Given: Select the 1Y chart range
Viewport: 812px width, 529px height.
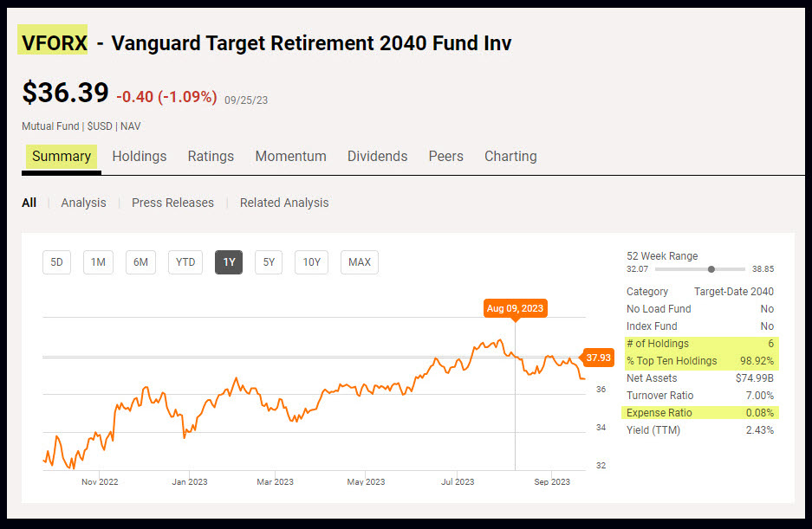Looking at the screenshot, I should [x=229, y=262].
